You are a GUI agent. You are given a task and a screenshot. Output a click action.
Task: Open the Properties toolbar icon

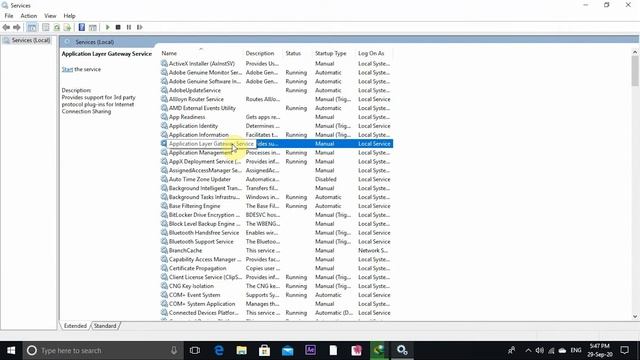point(46,27)
